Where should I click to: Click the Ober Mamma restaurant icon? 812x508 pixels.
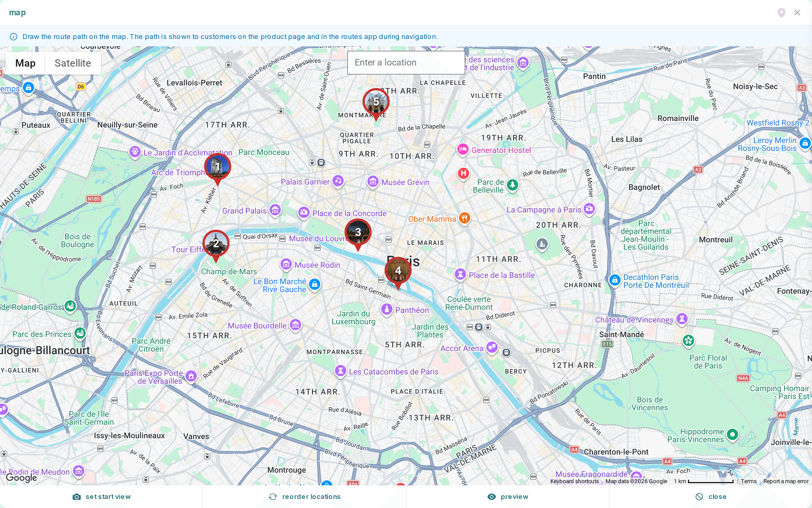(465, 218)
